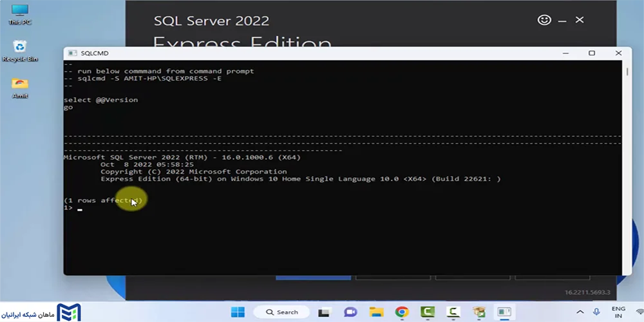
Task: Open Task View from the taskbar
Action: pyautogui.click(x=324, y=312)
